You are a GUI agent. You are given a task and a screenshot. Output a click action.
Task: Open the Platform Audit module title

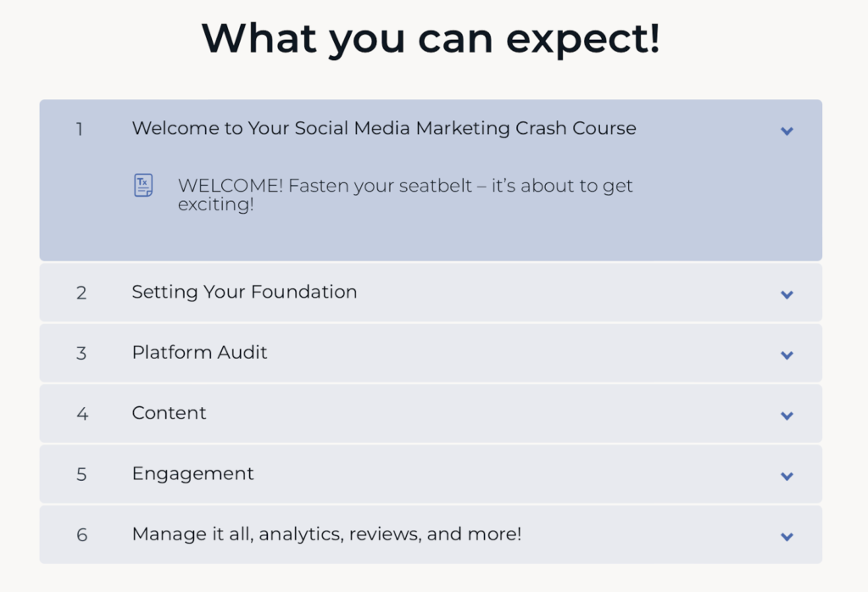point(199,352)
